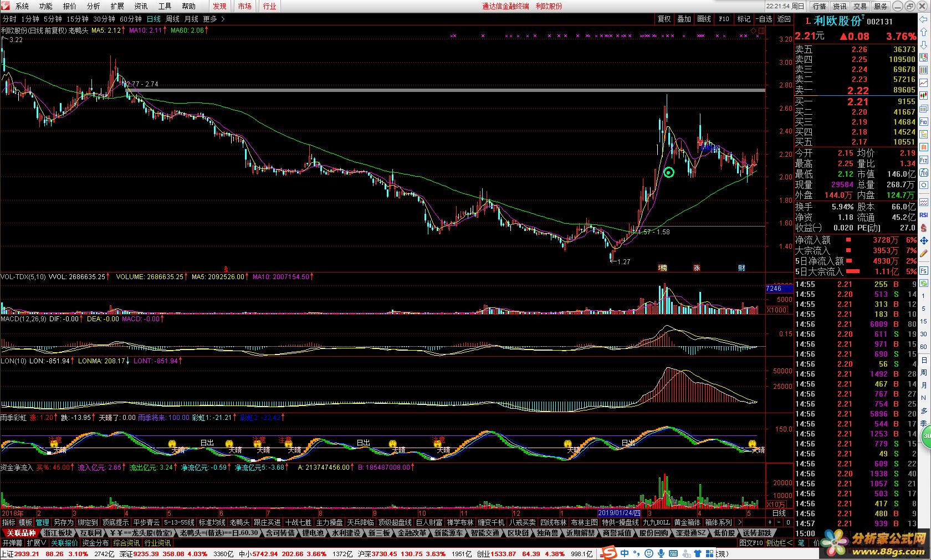Switch the chart period to 30分钟
Screen dimensions: 931x560
(104, 19)
